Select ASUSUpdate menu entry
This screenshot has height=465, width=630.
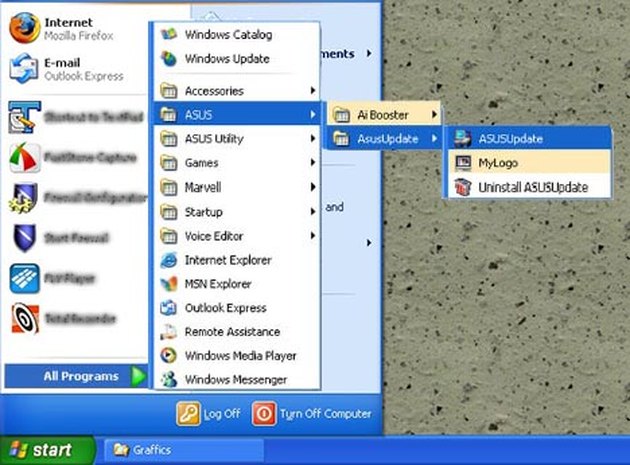tap(529, 139)
